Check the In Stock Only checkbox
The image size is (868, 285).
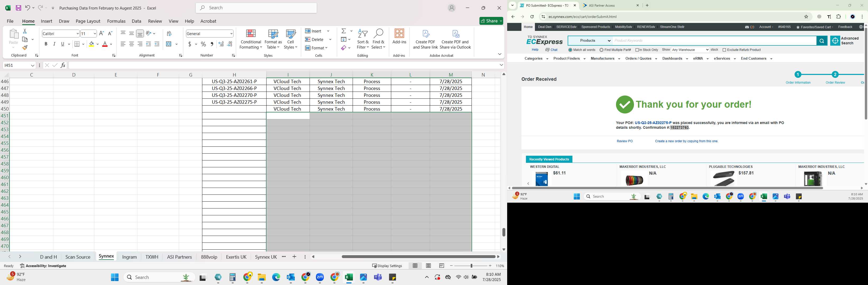click(x=637, y=50)
